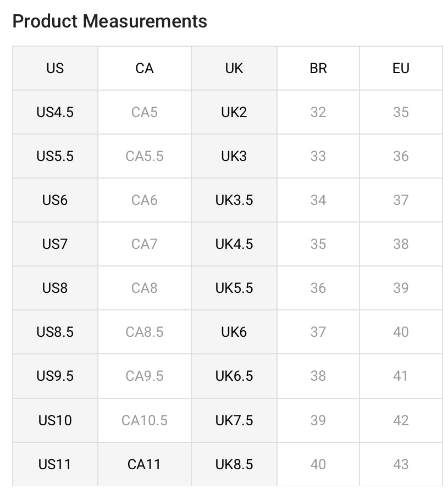Click the UK6 size cell

234,332
